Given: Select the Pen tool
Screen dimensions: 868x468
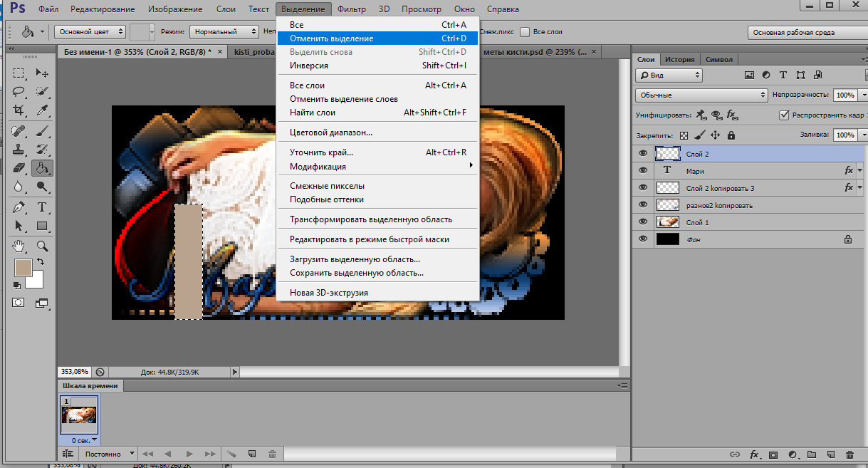Looking at the screenshot, I should pyautogui.click(x=19, y=207).
